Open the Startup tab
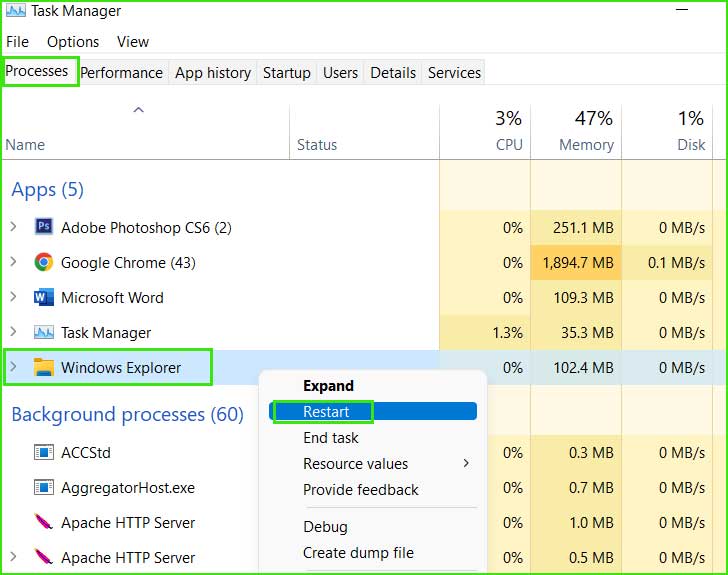 coord(286,72)
